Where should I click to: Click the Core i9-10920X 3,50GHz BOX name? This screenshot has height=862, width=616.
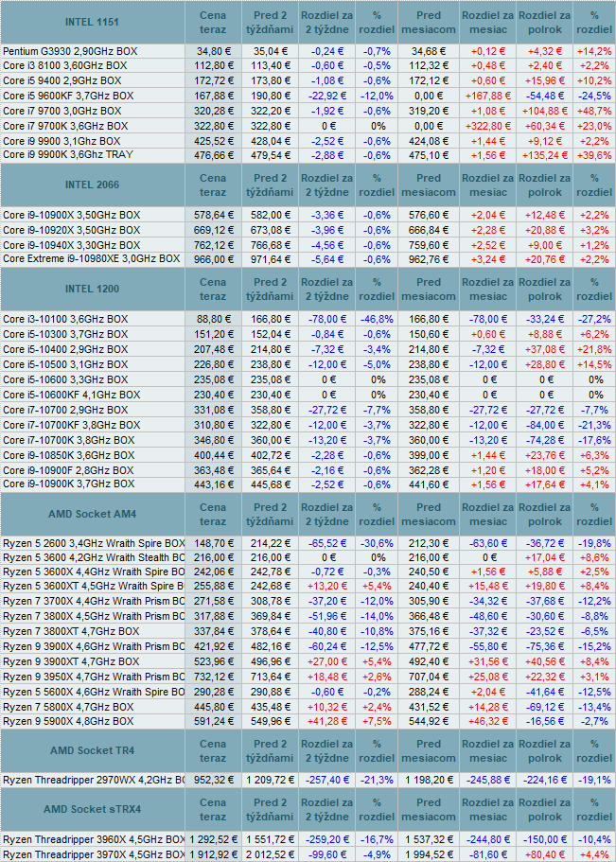click(72, 230)
